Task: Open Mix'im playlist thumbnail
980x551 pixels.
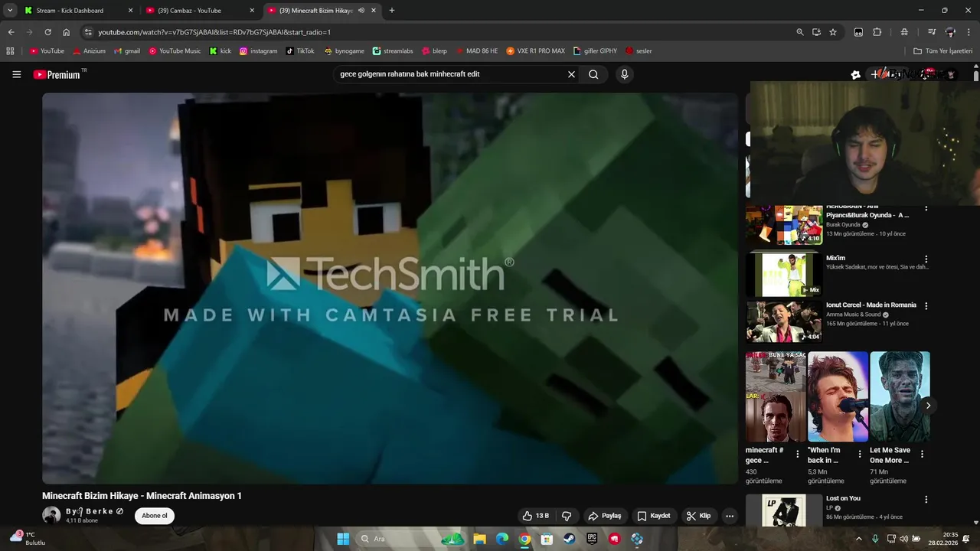Action: 784,275
